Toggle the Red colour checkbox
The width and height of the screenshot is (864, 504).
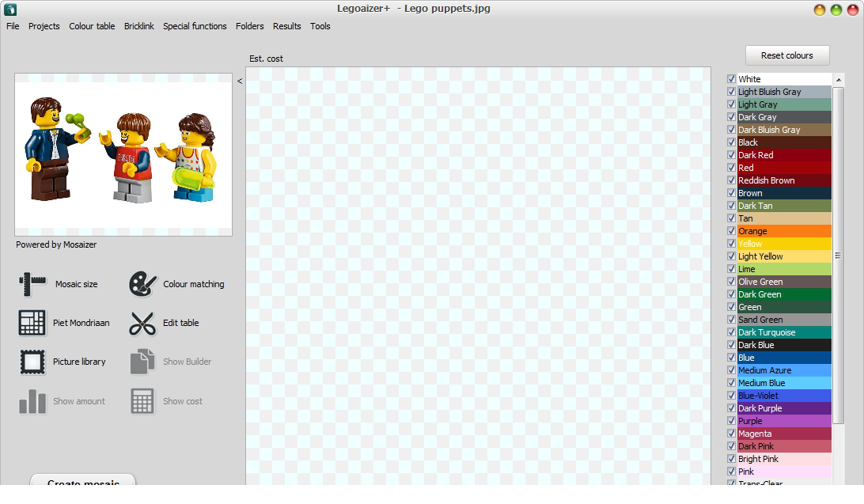(731, 168)
